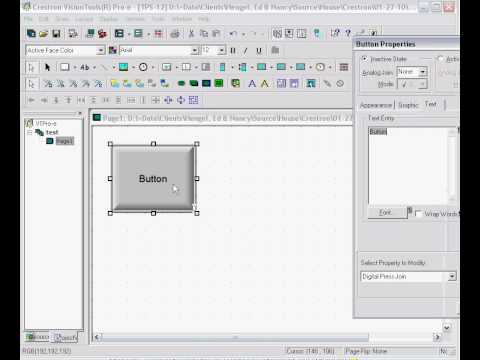Click the circle-slash icon in fourth toolbar
Image resolution: width=480 pixels, height=360 pixels.
point(340,83)
